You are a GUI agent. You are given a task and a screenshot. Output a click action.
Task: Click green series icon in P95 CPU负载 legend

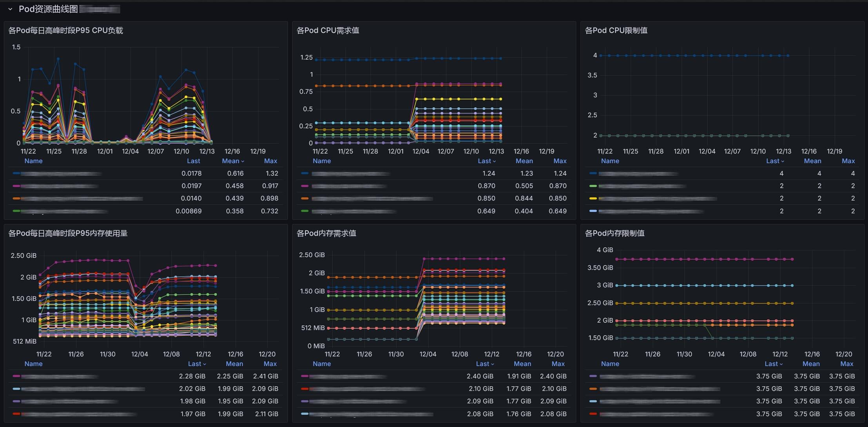click(x=16, y=211)
